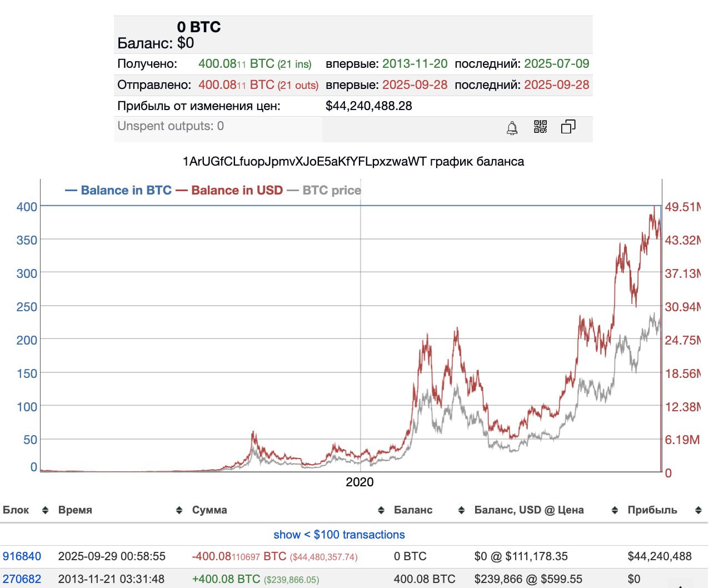Sort by Сумма column arrows

tap(381, 510)
